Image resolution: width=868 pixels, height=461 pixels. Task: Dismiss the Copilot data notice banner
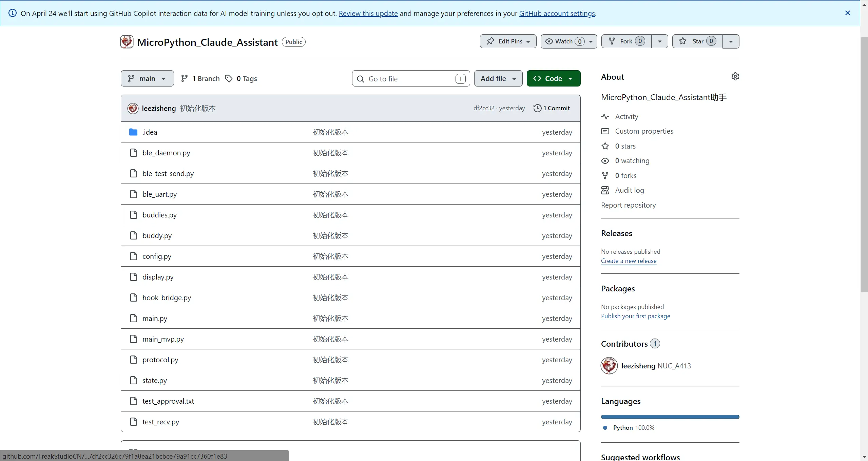coord(847,13)
